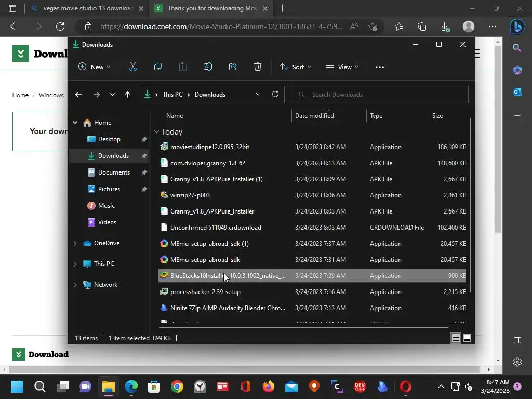Navigate back in File Explorer

pos(78,95)
